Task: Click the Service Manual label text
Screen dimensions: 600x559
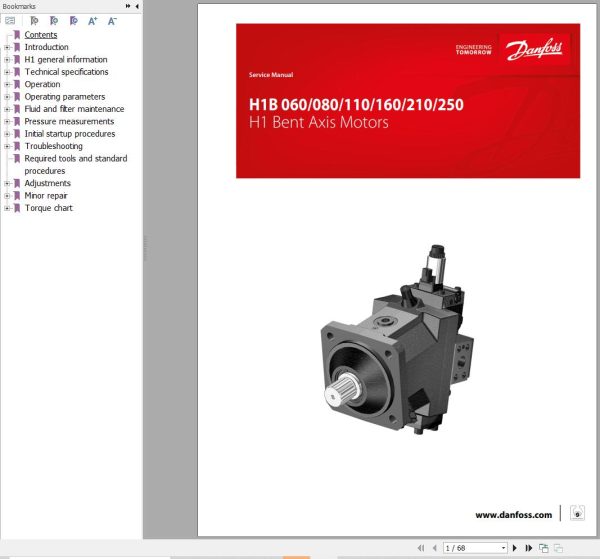Action: coord(271,75)
